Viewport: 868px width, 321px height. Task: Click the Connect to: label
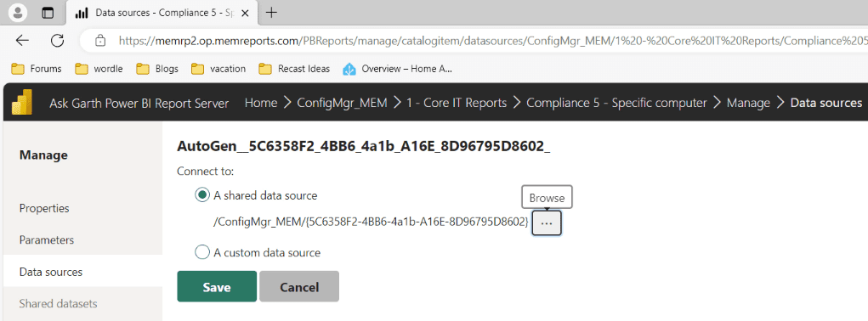tap(206, 172)
